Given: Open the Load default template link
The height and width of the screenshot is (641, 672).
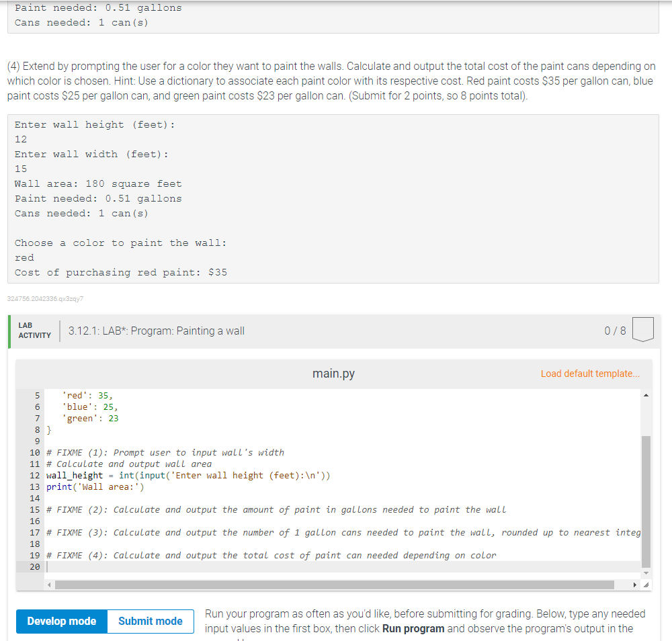Looking at the screenshot, I should 589,374.
